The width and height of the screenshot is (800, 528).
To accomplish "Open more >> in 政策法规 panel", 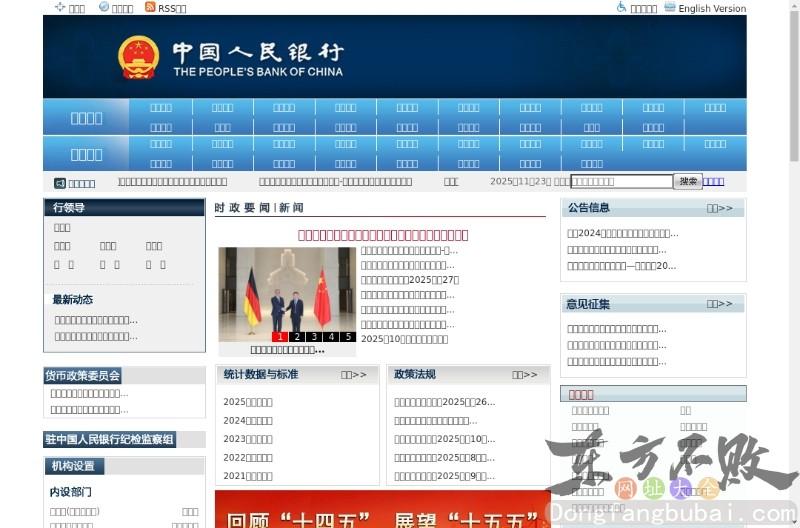I will pos(524,375).
